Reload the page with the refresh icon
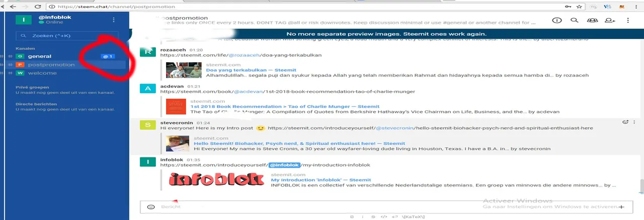Viewport: 644px width, 220px height. click(38, 7)
